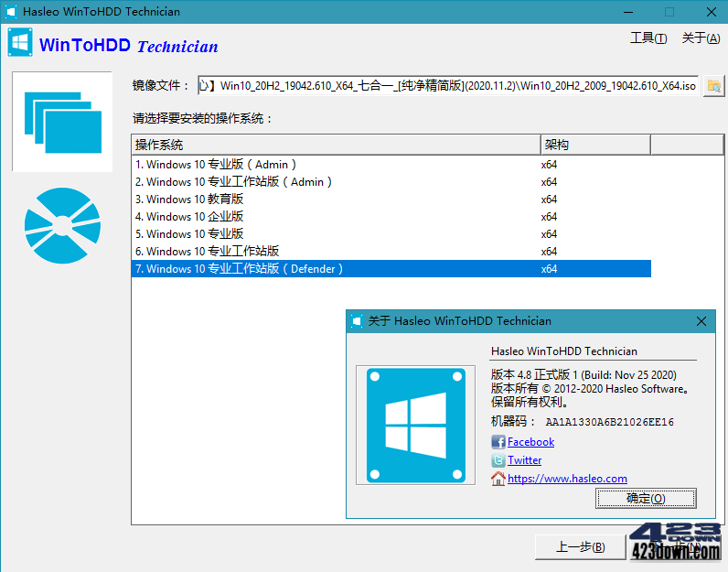Click the About dialog title bar icon
This screenshot has width=728, height=572.
357,321
